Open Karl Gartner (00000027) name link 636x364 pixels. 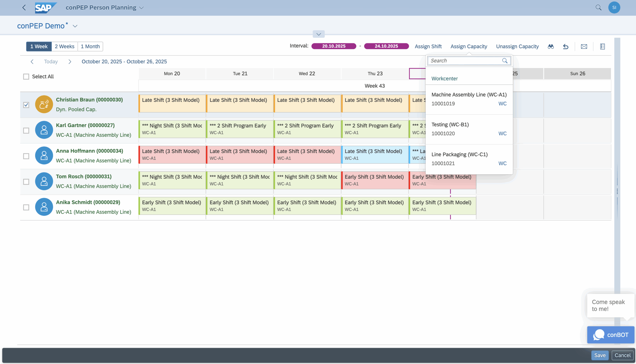pos(85,125)
